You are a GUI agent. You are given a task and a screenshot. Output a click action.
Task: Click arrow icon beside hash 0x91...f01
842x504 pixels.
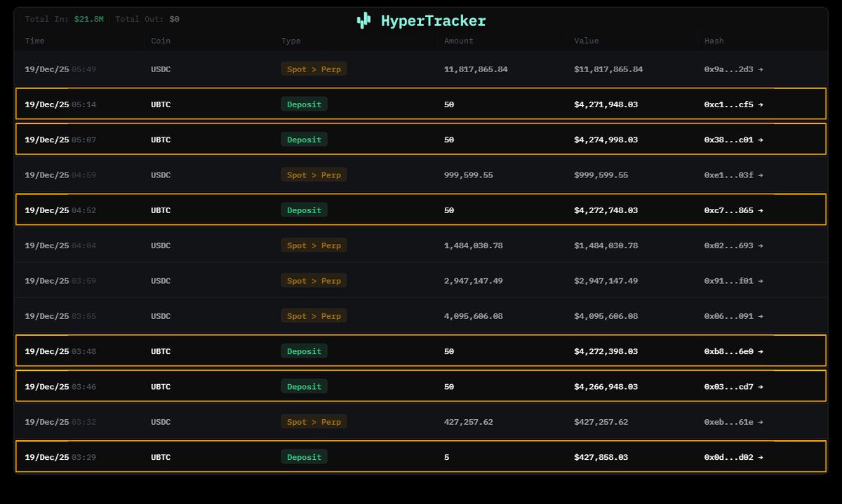(761, 281)
